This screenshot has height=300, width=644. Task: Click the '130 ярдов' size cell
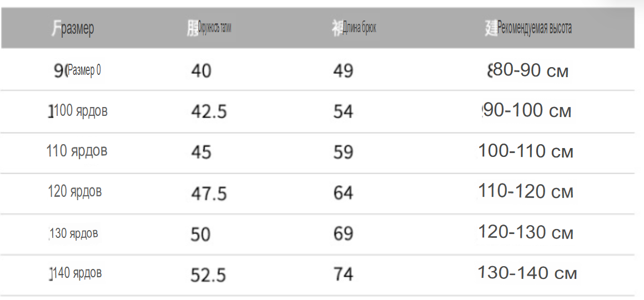pos(74,233)
